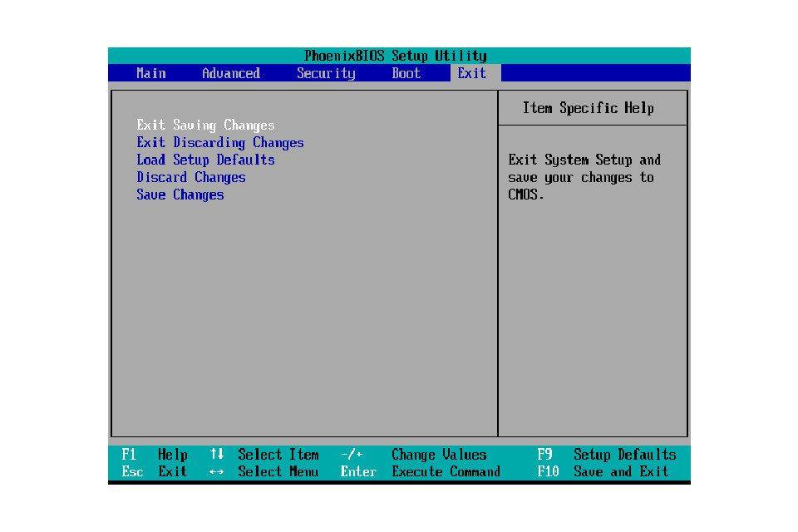The image size is (798, 532).
Task: Click the Item Specific Help heading
Action: click(589, 108)
